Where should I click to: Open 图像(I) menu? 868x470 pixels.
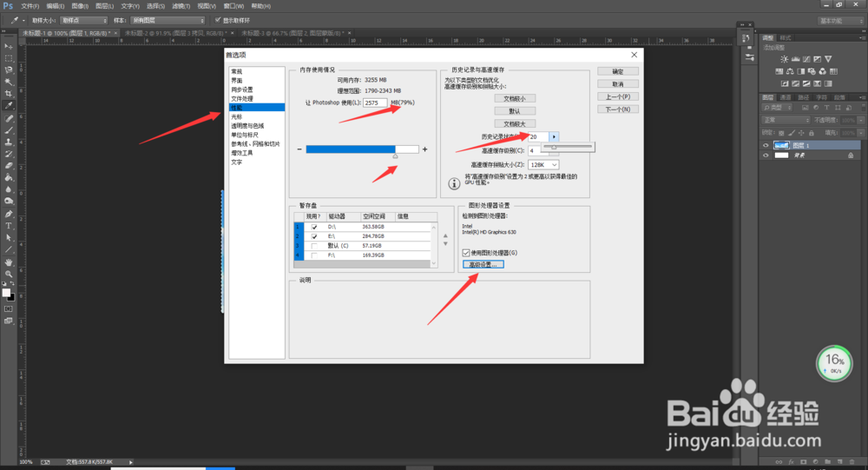coord(80,6)
